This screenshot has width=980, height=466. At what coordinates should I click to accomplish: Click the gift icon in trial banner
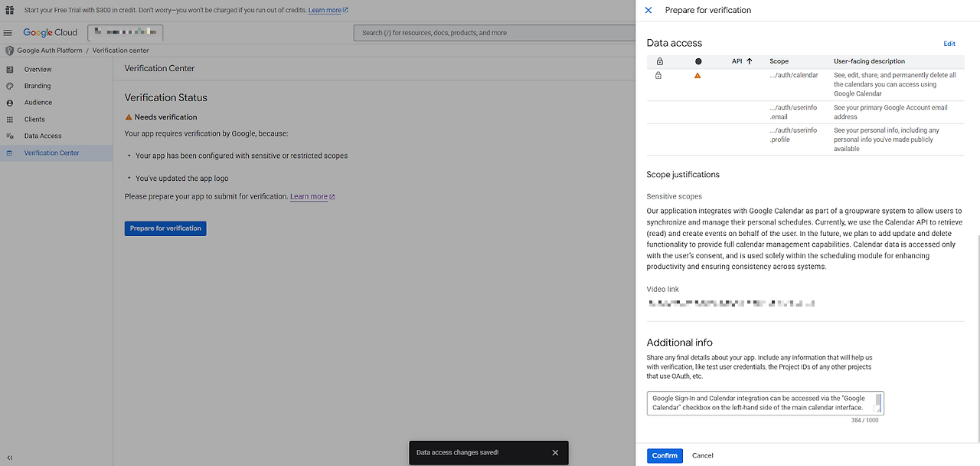pyautogui.click(x=9, y=10)
